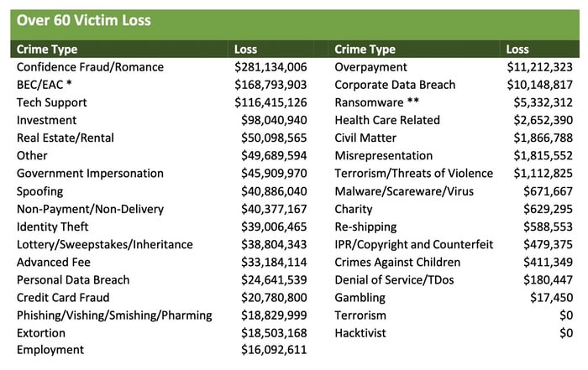Image resolution: width=588 pixels, height=370 pixels.
Task: Select the Ransomware entry with asterisks
Action: pos(376,102)
